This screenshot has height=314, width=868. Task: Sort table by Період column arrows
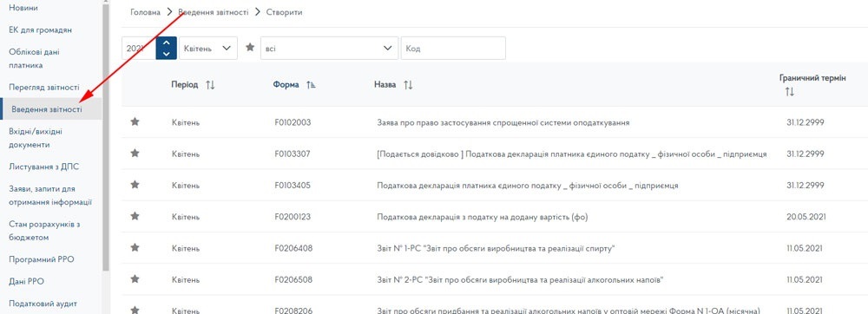coord(210,85)
